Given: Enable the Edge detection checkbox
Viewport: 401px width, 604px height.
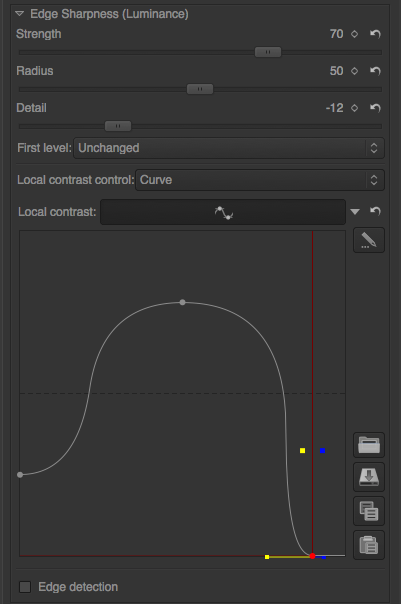Looking at the screenshot, I should [x=25, y=587].
